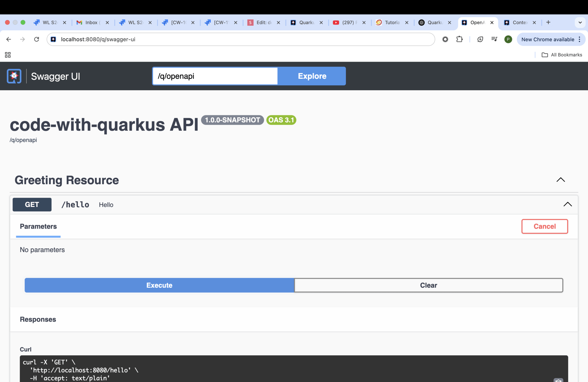Click the Cancel try-it-out button
Viewport: 588px width, 382px height.
544,226
